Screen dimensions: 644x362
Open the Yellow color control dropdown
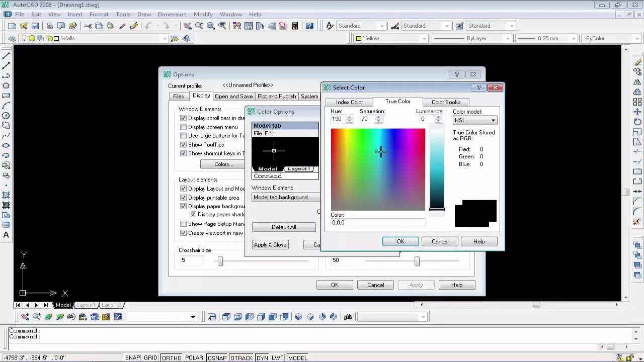coord(424,38)
